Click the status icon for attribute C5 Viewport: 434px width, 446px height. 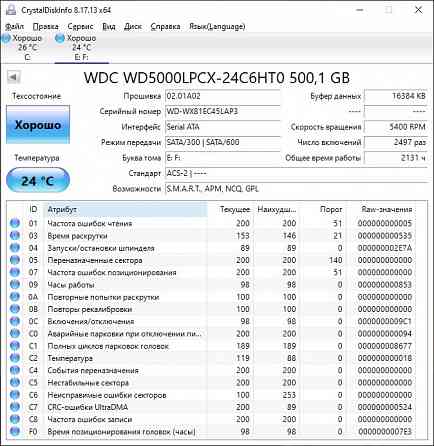tap(15, 383)
